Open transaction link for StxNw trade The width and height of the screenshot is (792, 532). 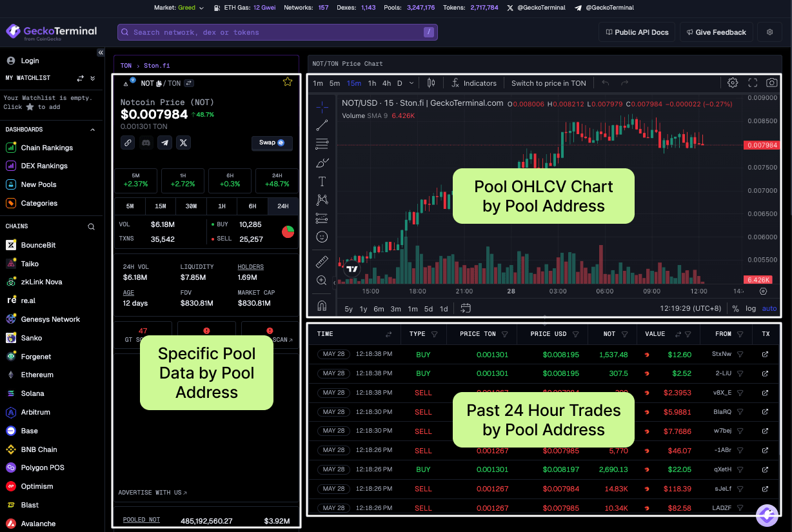coord(765,355)
